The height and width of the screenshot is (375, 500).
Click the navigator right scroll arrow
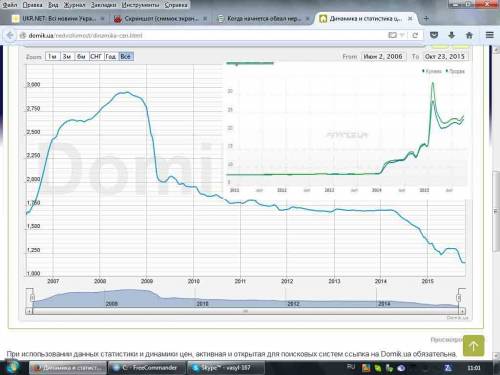tap(462, 311)
